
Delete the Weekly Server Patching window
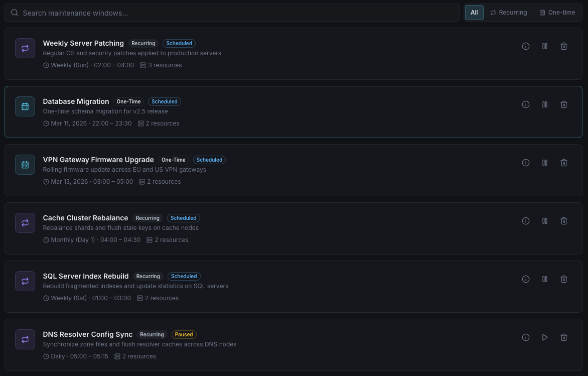click(x=564, y=46)
